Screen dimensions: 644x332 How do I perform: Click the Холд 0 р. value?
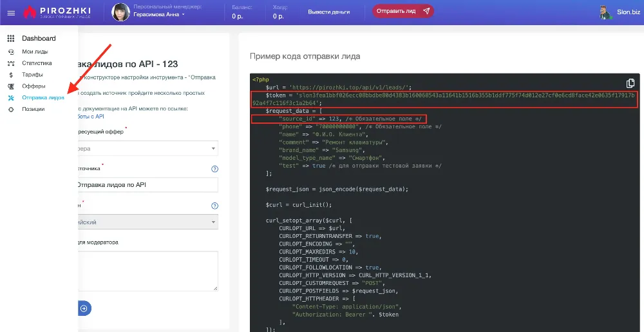(278, 16)
